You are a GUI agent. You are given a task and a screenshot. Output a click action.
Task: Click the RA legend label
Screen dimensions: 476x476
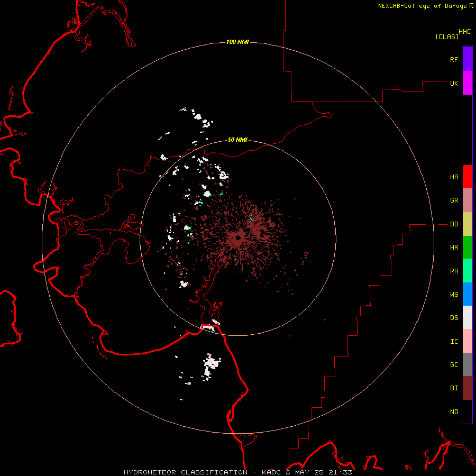454,271
